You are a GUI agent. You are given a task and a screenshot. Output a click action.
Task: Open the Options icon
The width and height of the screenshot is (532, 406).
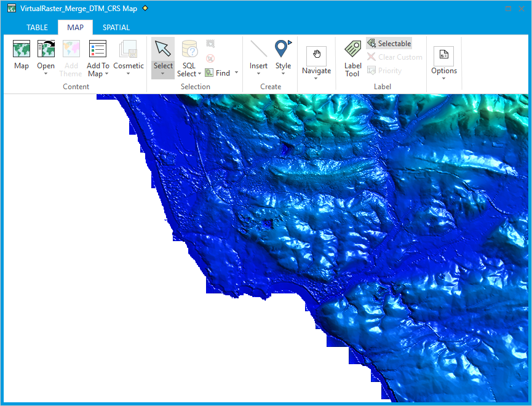[443, 56]
